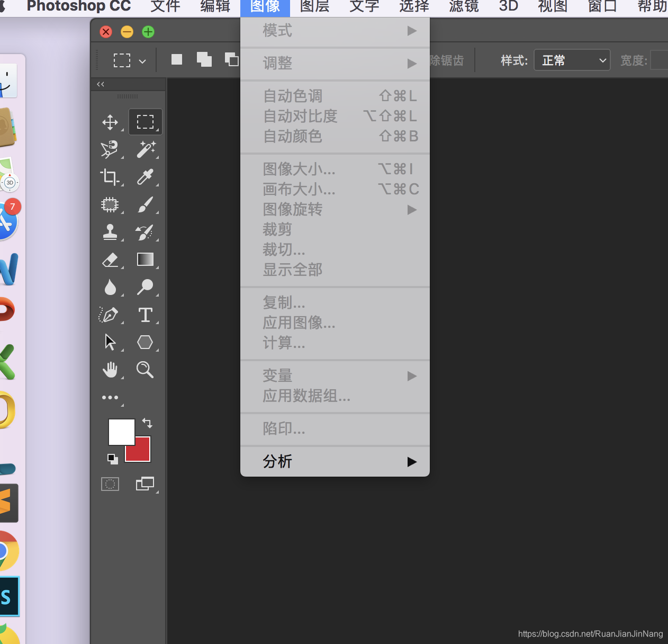Open the 分析 submenu

click(335, 462)
